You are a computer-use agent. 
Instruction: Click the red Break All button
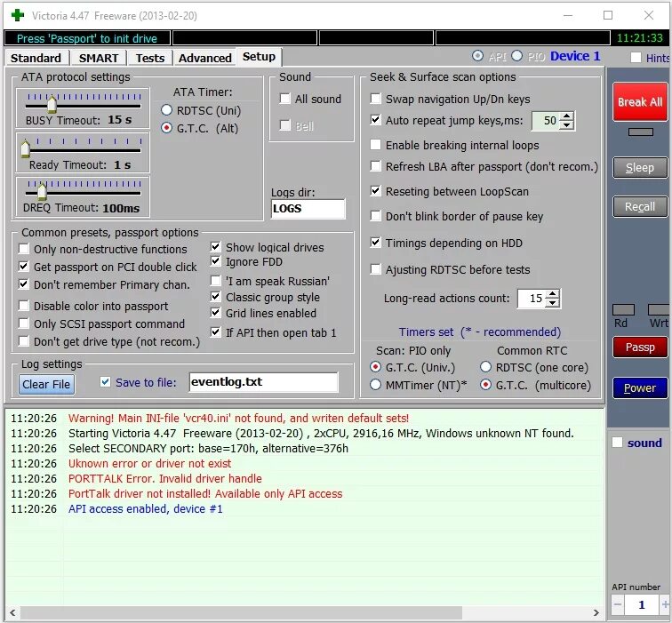click(x=640, y=102)
